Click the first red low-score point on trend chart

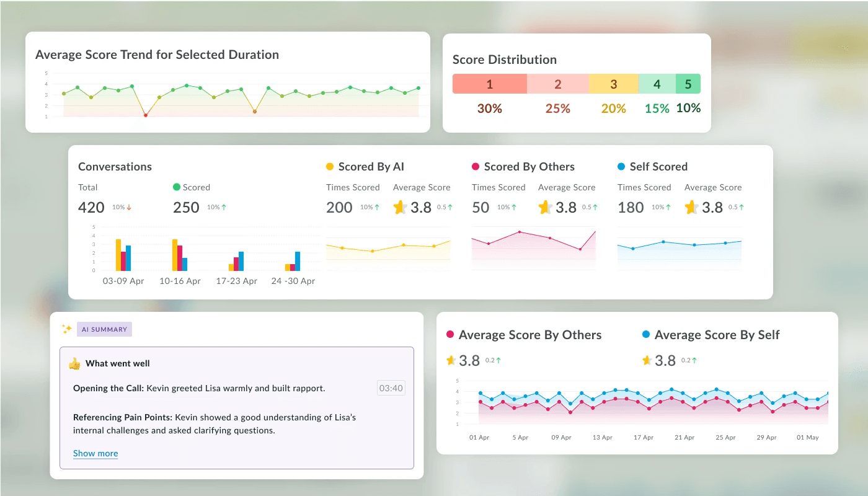click(146, 115)
